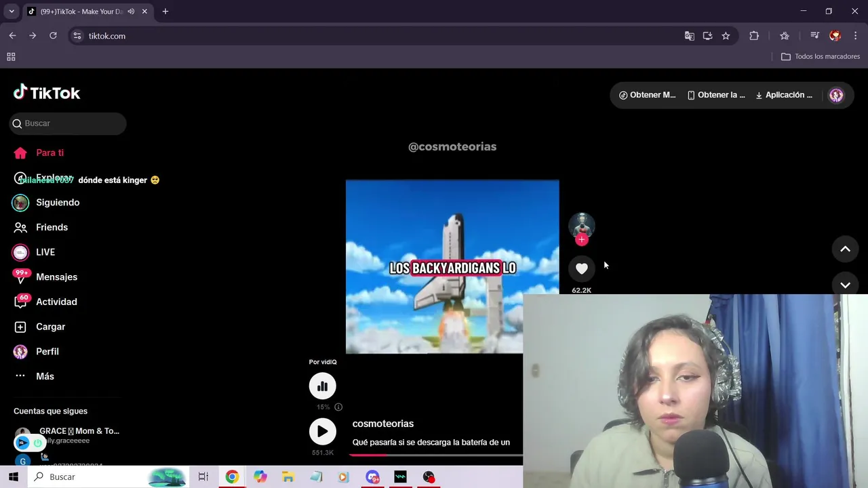Open the GRACE Mom & To... followed account
This screenshot has width=868, height=488.
pos(68,435)
